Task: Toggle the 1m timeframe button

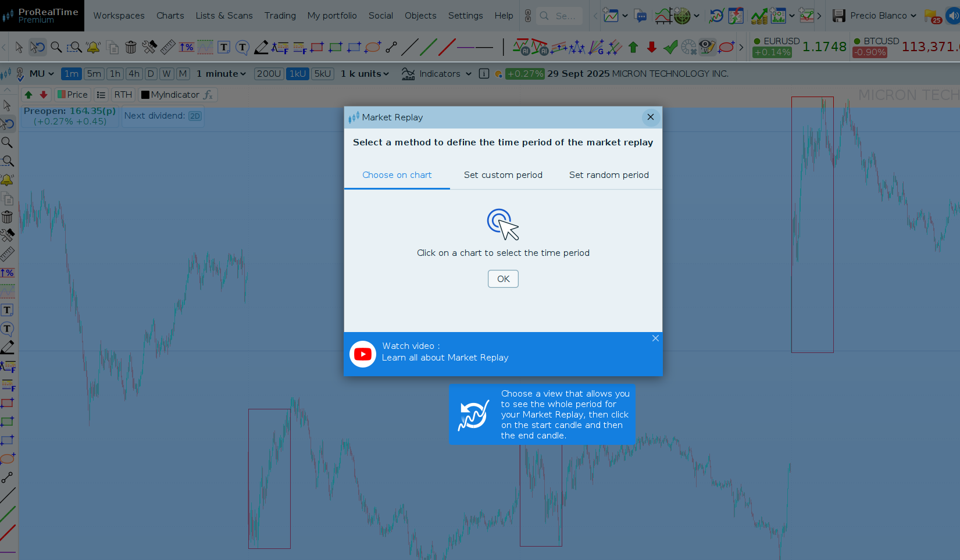Action: [72, 74]
